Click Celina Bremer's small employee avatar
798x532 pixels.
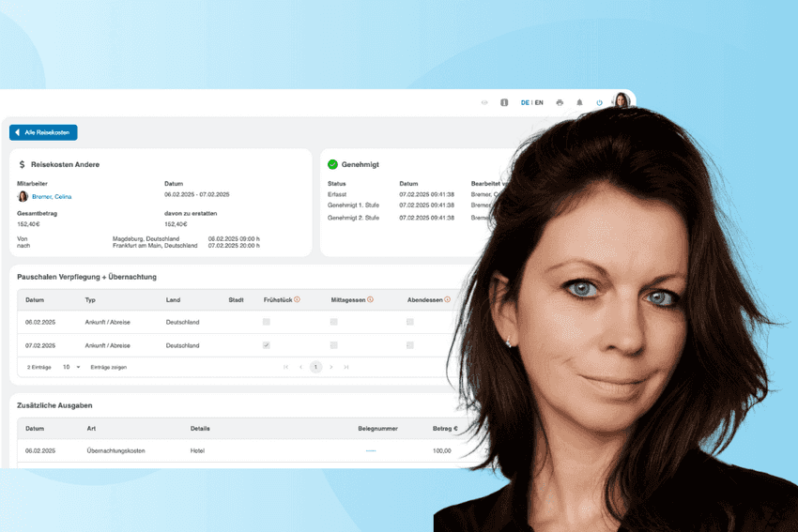(x=23, y=196)
